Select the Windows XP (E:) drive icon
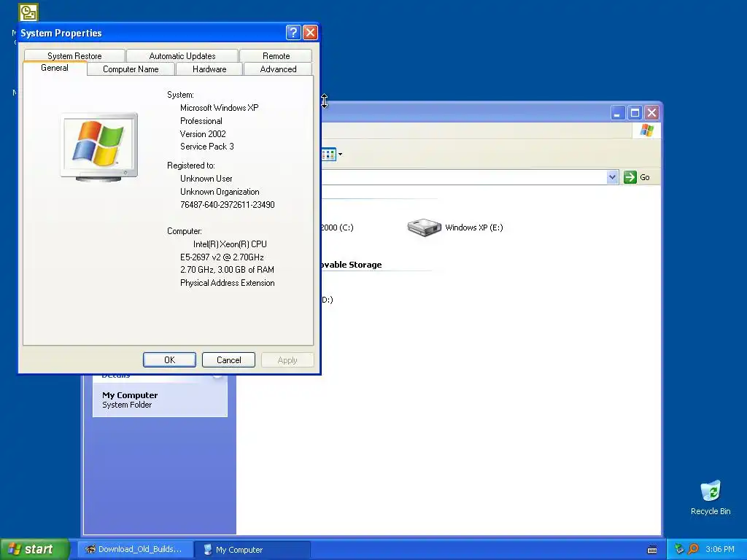747x560 pixels. [424, 227]
